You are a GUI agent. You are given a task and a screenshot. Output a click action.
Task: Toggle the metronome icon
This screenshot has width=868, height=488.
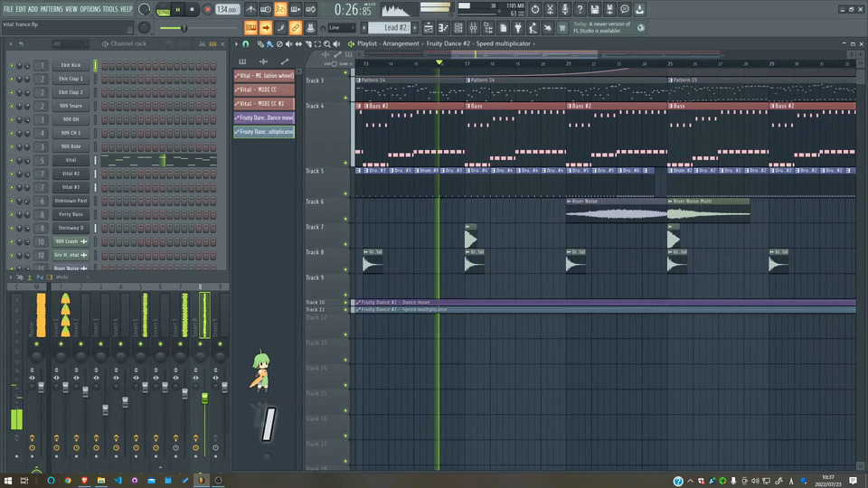[x=250, y=10]
